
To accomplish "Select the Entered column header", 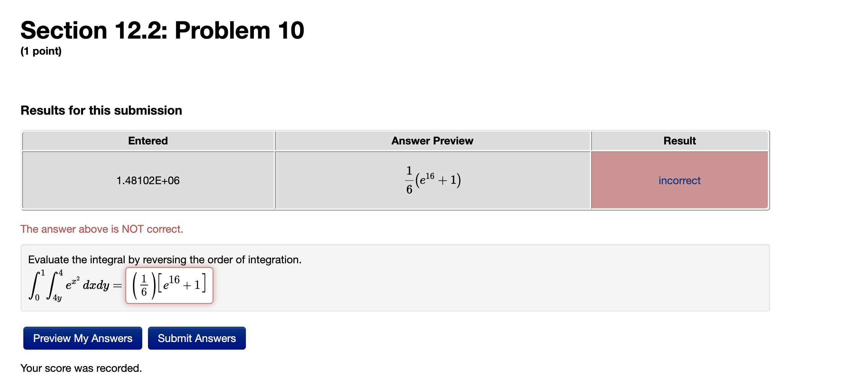I will pos(148,141).
